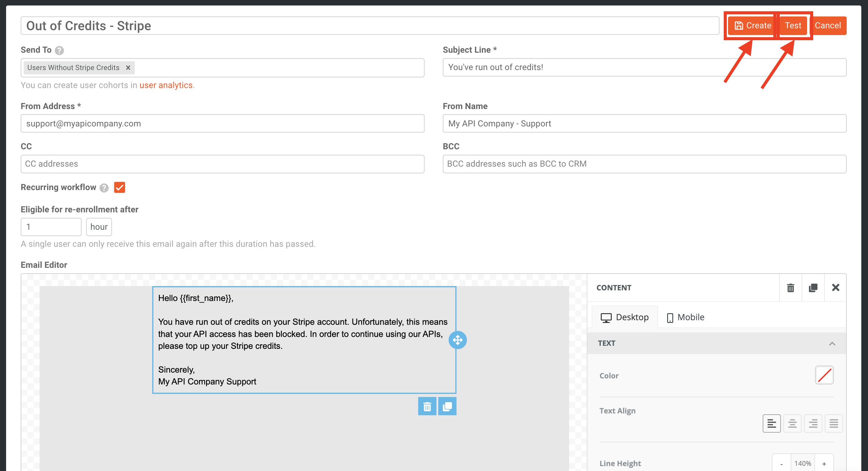Image resolution: width=868 pixels, height=471 pixels.
Task: Grab the blue move handle on text block
Action: click(457, 340)
